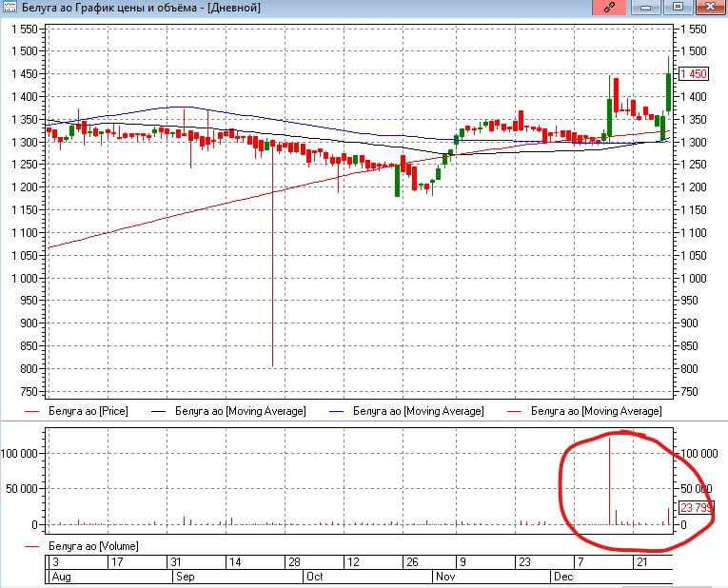Click the date label 12 on date axis
The image size is (728, 588).
tap(353, 562)
